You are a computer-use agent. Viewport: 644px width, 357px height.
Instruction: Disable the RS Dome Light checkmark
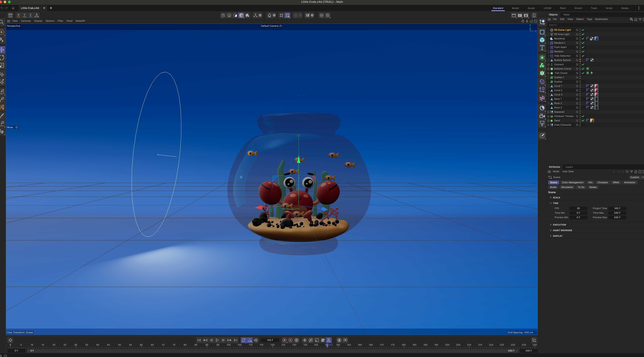click(x=583, y=30)
